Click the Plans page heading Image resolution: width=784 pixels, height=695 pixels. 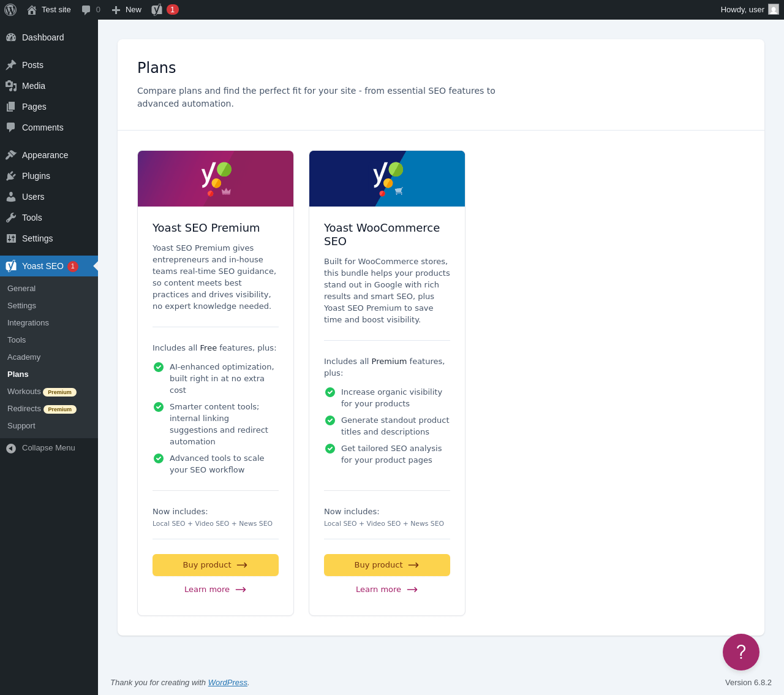157,68
